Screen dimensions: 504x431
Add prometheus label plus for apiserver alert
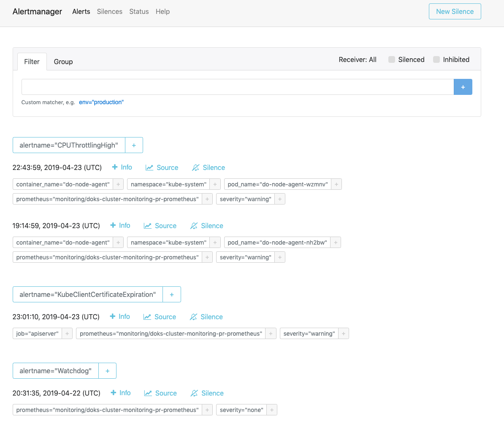(271, 334)
